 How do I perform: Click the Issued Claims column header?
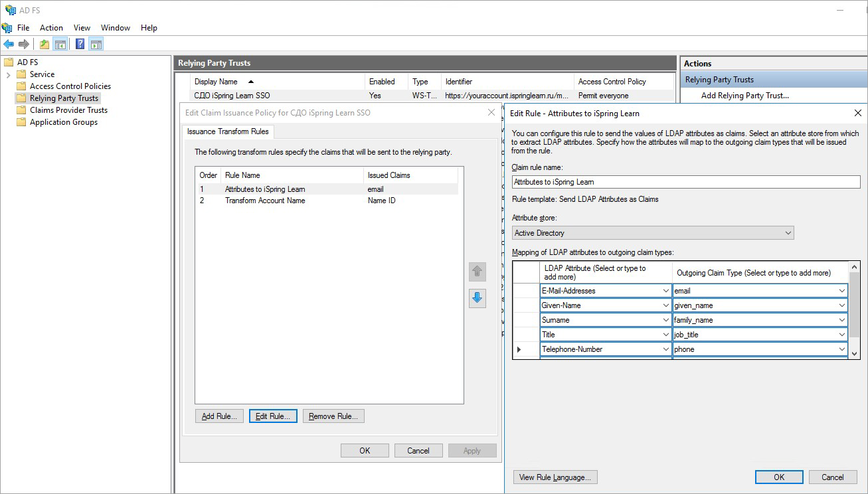pos(410,175)
